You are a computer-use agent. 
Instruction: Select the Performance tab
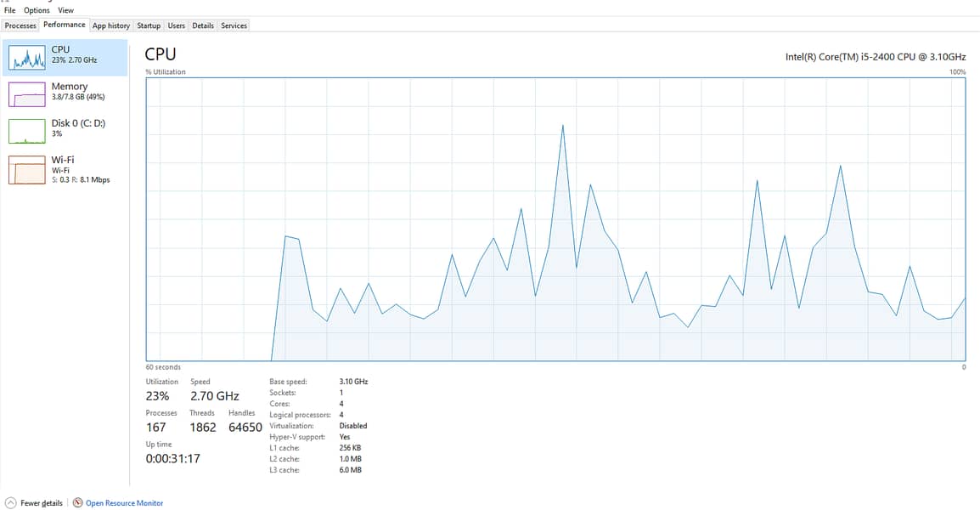tap(65, 25)
